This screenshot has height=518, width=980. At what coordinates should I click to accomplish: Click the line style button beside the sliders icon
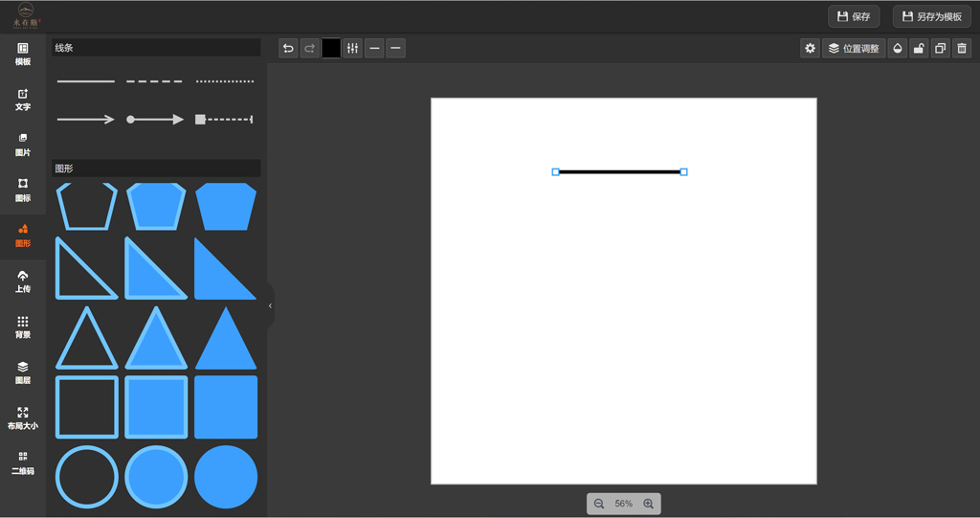(374, 48)
